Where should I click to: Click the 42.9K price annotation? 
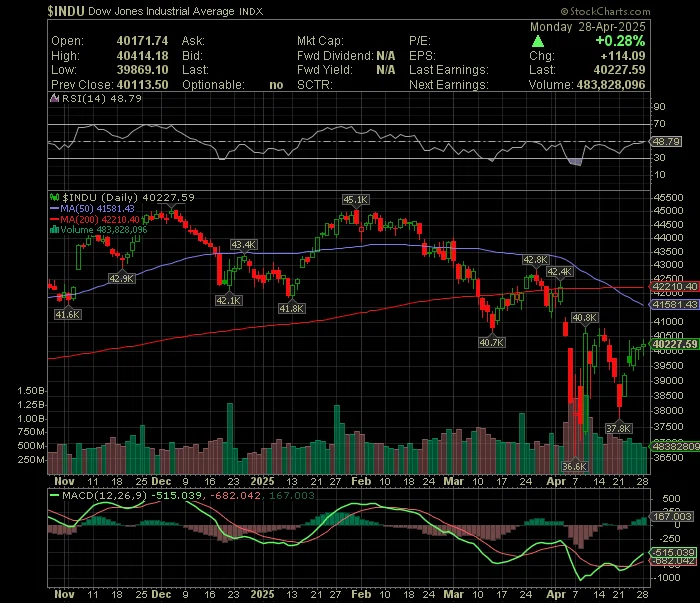click(x=121, y=279)
